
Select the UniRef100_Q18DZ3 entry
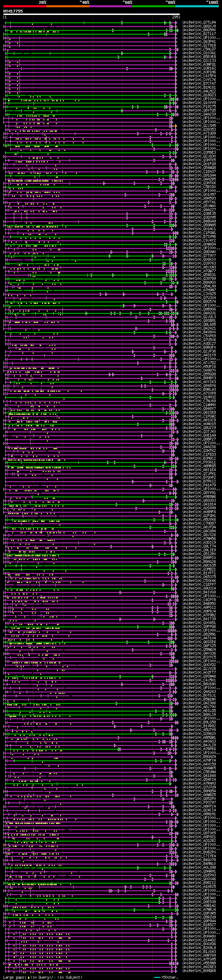click(x=199, y=95)
